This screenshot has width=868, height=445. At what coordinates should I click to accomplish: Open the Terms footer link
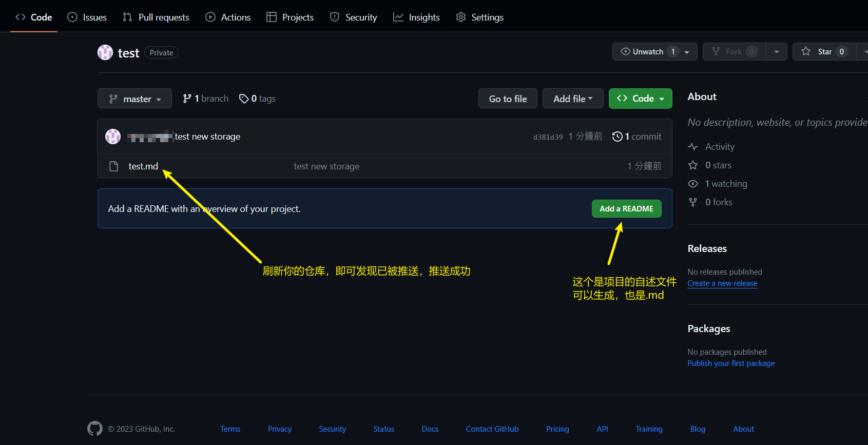(x=230, y=429)
